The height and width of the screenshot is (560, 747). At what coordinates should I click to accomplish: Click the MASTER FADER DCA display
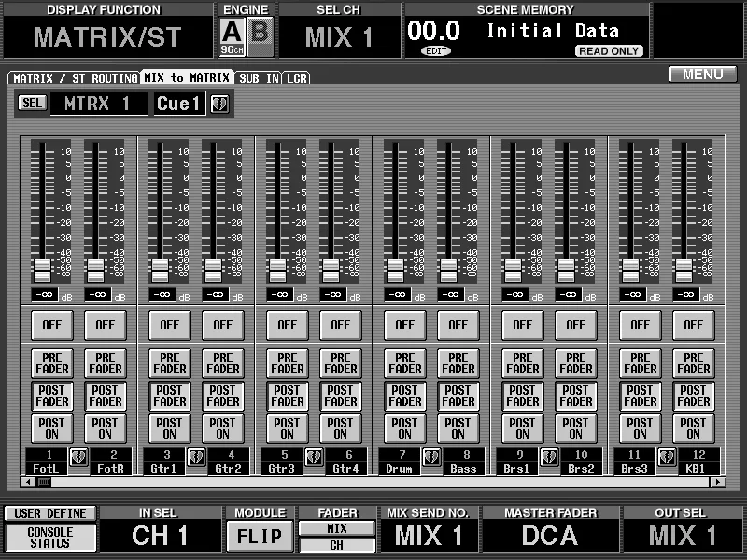[x=550, y=536]
